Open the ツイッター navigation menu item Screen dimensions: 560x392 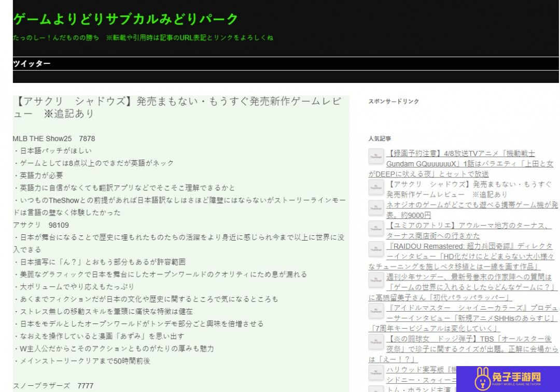tap(32, 64)
